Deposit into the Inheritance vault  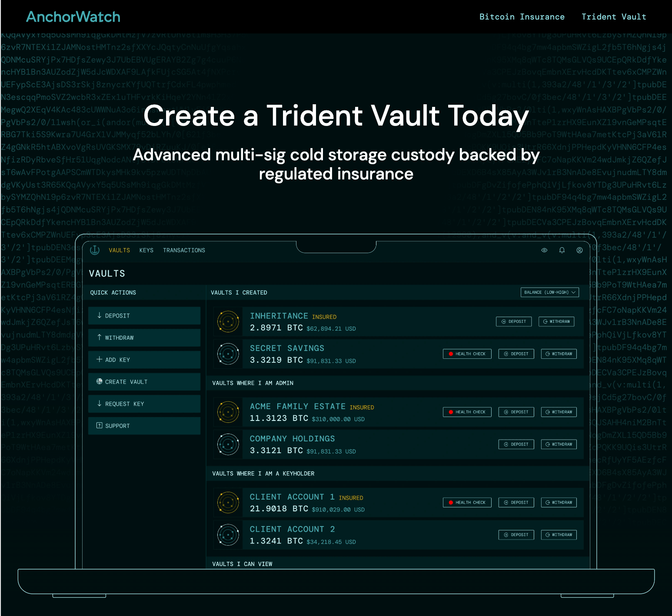point(514,321)
